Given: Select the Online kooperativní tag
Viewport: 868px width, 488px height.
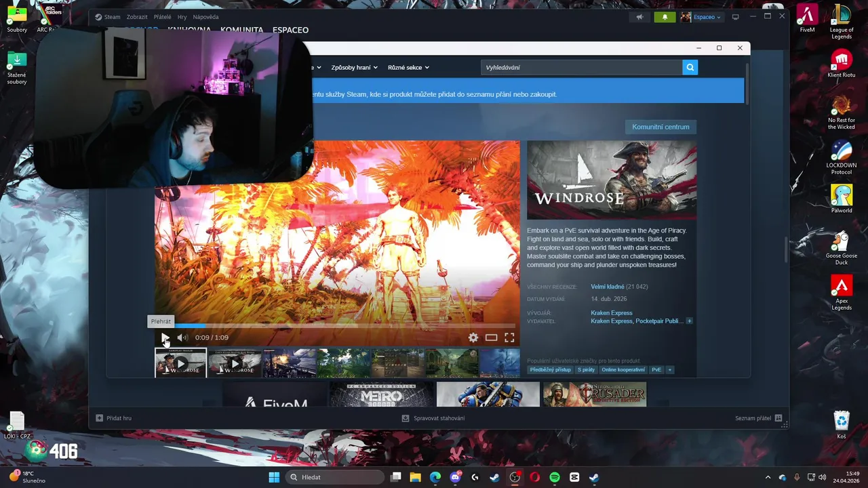Looking at the screenshot, I should [623, 370].
